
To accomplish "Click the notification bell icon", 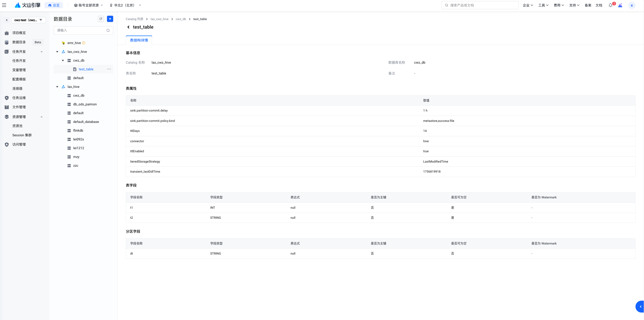I will click(x=610, y=5).
